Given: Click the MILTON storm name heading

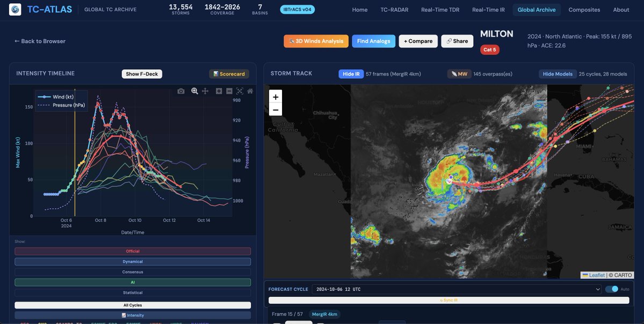Looking at the screenshot, I should 496,34.
